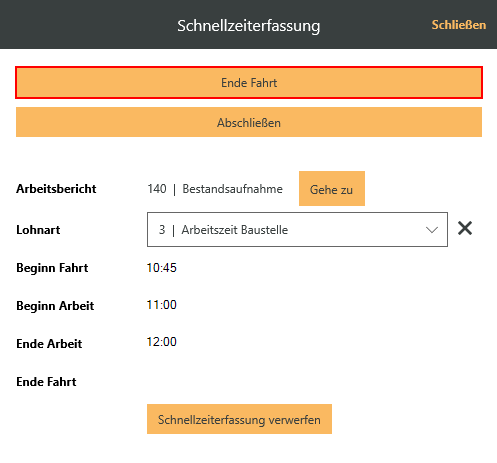This screenshot has width=497, height=463.
Task: Click the Ende Arbeit label
Action: tap(49, 344)
